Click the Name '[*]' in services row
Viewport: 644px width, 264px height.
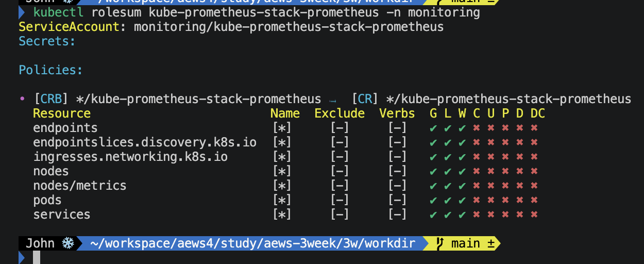[282, 214]
